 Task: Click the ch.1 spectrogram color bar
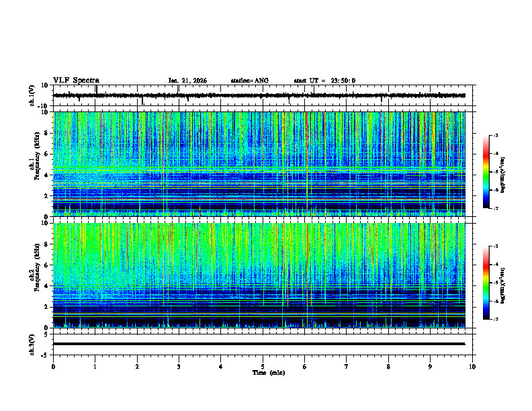coord(486,172)
